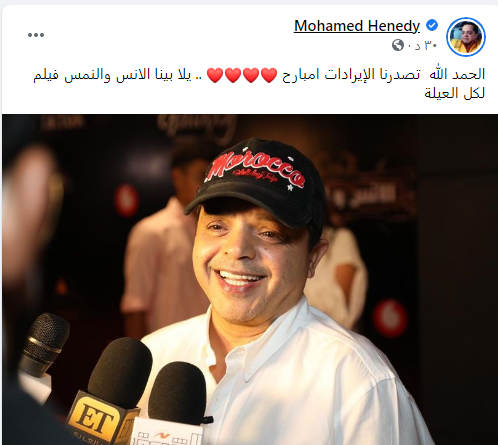This screenshot has width=498, height=445.
Task: Click the Morocco logo on the black cap
Action: (254, 170)
